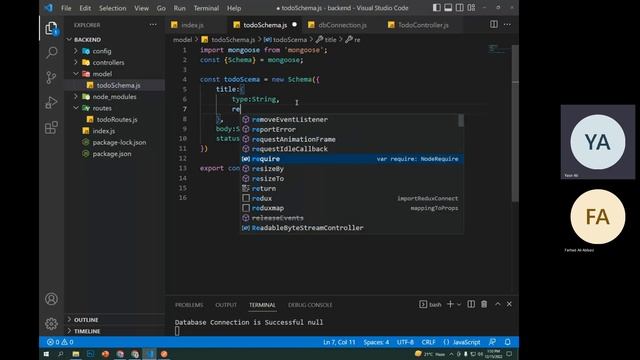The height and width of the screenshot is (360, 640).
Task: Expand the controllers folder
Action: point(109,62)
